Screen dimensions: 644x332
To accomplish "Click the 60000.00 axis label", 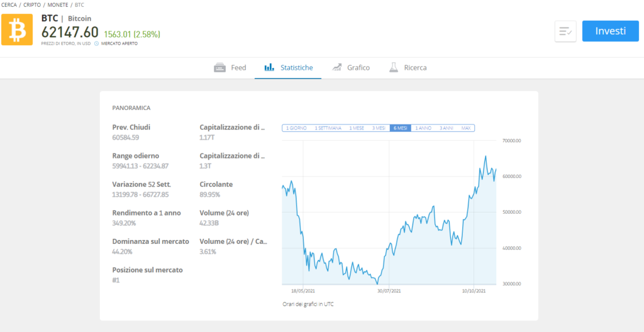I will coord(512,176).
